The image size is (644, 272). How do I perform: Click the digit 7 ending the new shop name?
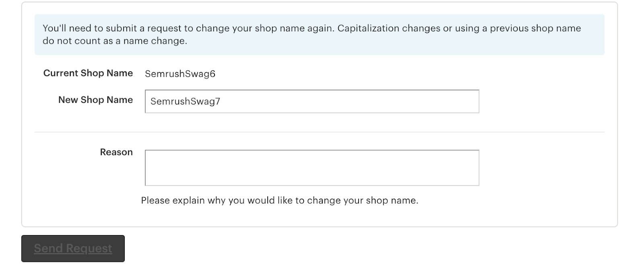[218, 101]
